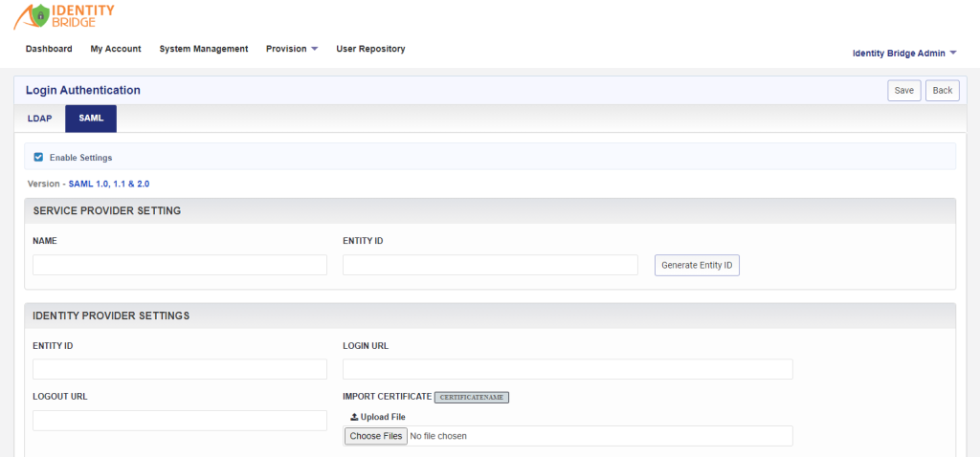The image size is (980, 457).
Task: Click the Upload File icon
Action: [354, 417]
